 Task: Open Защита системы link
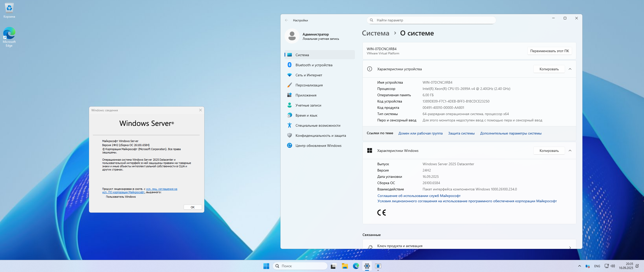(x=461, y=133)
